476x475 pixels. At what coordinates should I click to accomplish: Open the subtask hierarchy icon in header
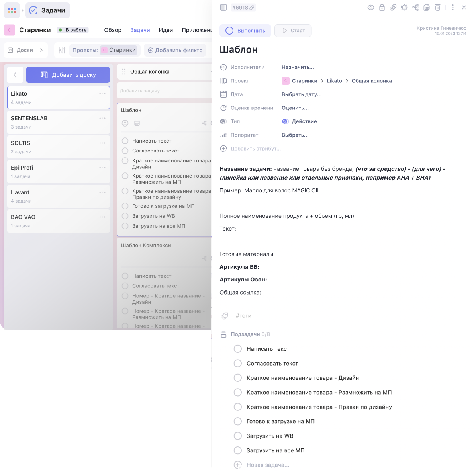[x=415, y=8]
